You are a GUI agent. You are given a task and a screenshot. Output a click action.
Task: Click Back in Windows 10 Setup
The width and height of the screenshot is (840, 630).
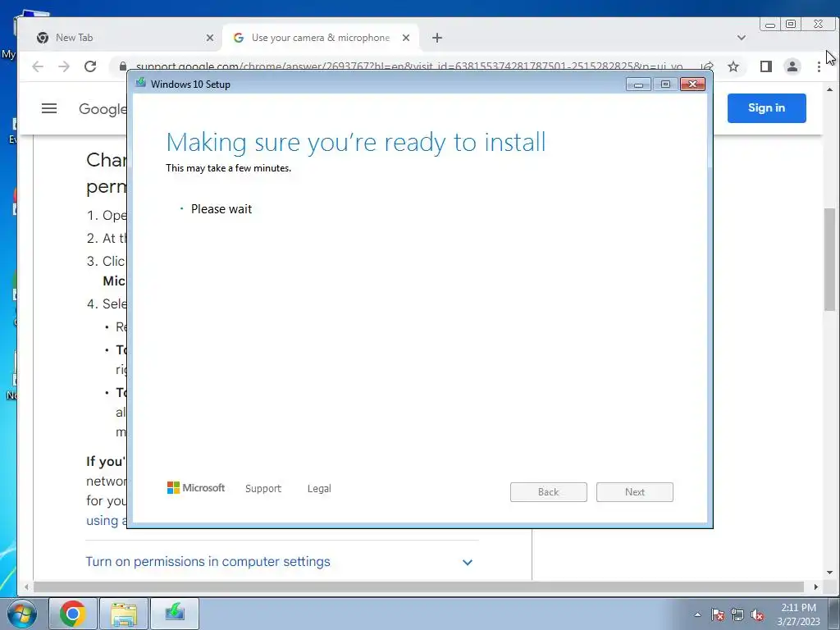[x=549, y=492]
